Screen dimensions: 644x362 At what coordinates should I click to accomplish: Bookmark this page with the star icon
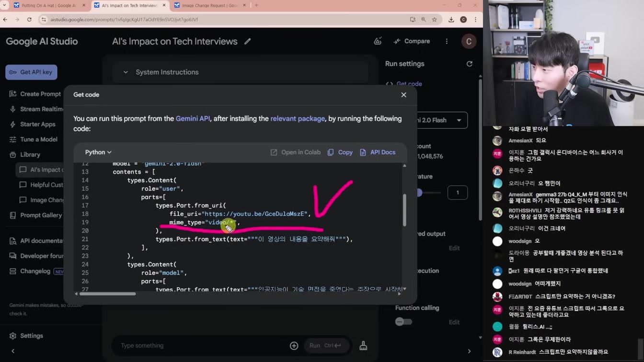tap(435, 20)
